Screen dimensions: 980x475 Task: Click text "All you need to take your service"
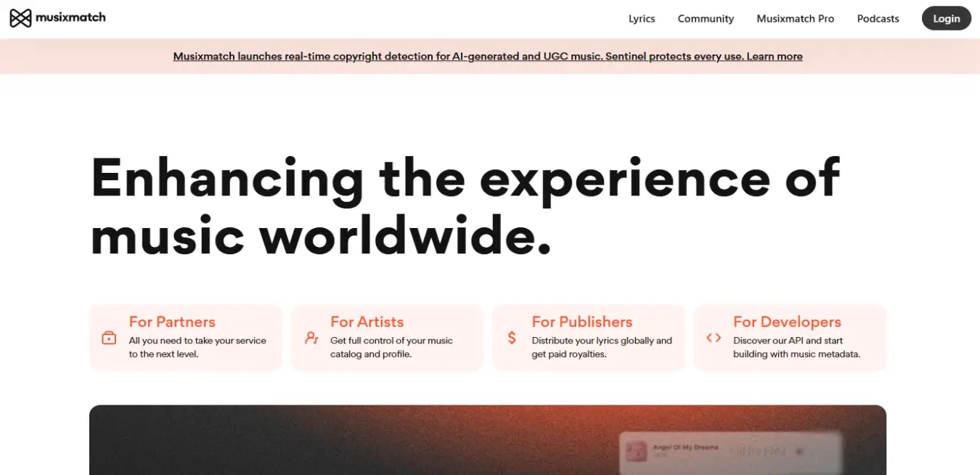click(197, 341)
